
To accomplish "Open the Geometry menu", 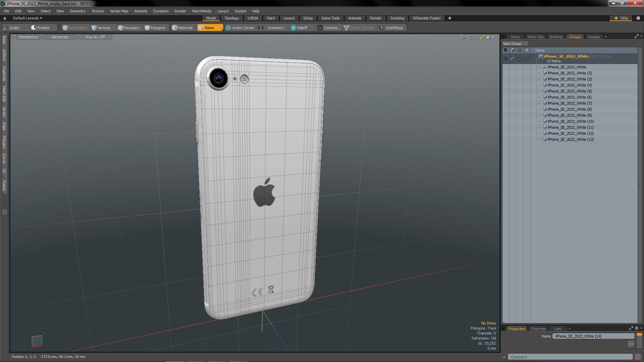I will [77, 11].
